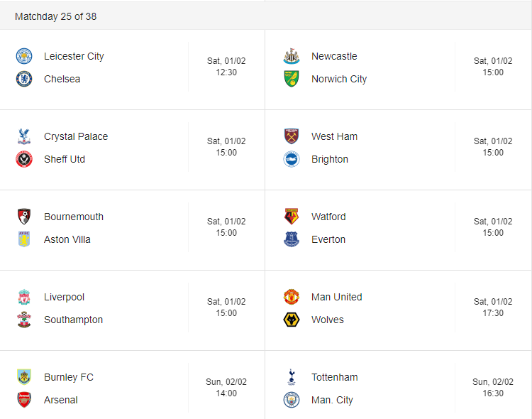
Task: Open the Watford team name link
Action: (x=328, y=217)
